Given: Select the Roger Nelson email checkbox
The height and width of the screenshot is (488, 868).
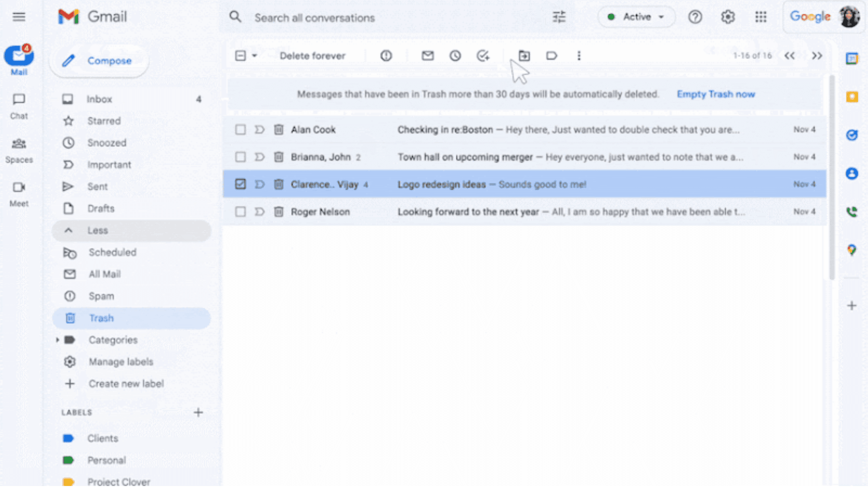Looking at the screenshot, I should coord(240,211).
